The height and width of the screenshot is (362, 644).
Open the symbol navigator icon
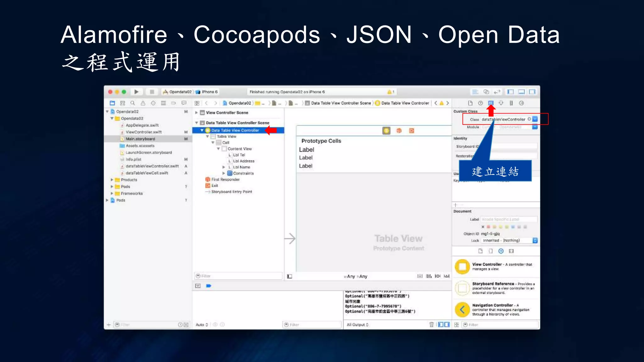pos(123,103)
